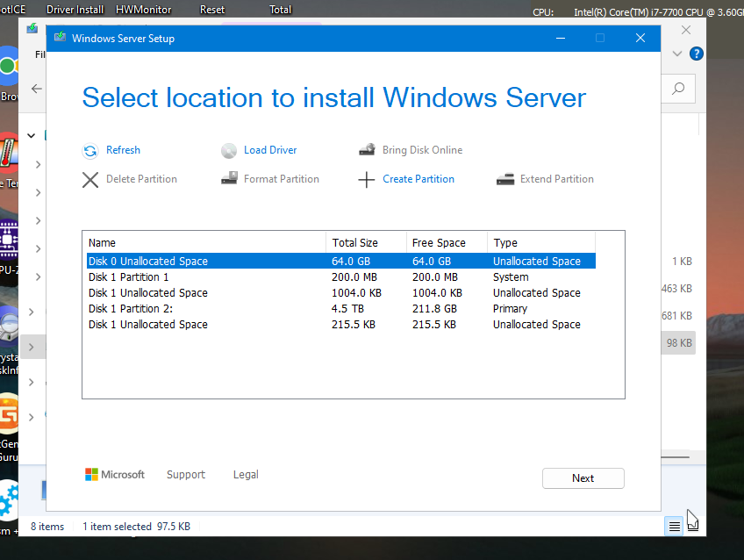
Task: Click the 1 item selected 97.5 KB status text
Action: pyautogui.click(x=136, y=527)
